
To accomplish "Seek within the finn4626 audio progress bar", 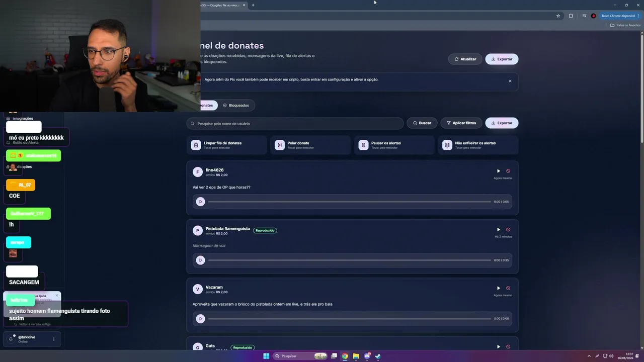I will (350, 202).
